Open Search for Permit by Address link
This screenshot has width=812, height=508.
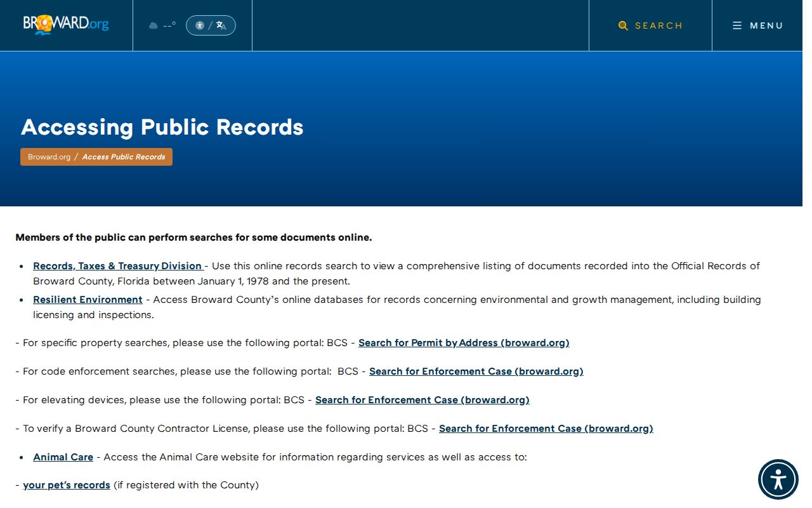click(x=464, y=343)
